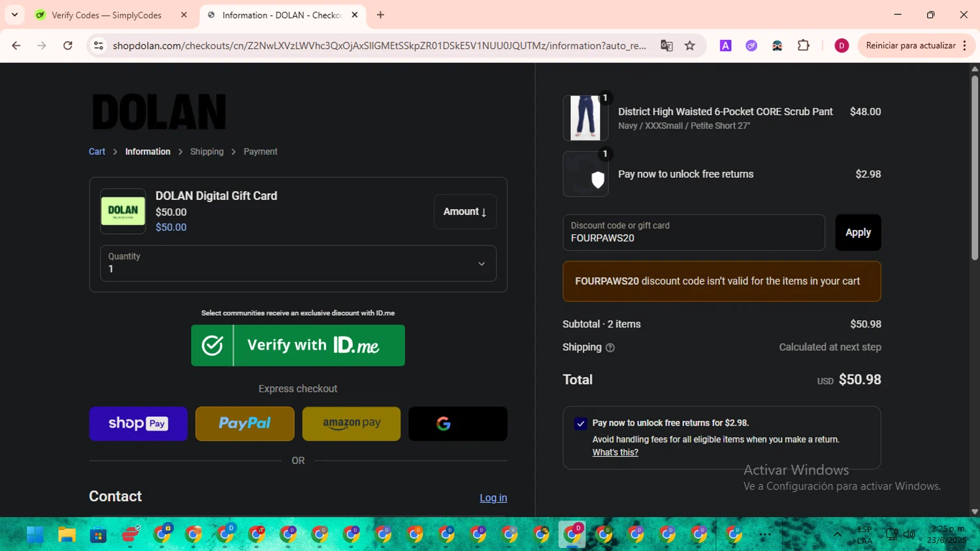Viewport: 980px width, 551px height.
Task: Click the DOLAN store logo
Action: click(159, 112)
